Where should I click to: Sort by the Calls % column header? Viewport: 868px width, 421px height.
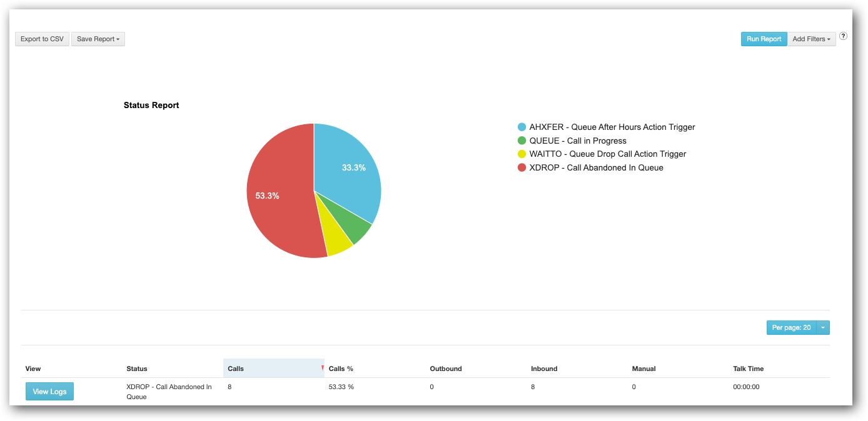pos(341,369)
